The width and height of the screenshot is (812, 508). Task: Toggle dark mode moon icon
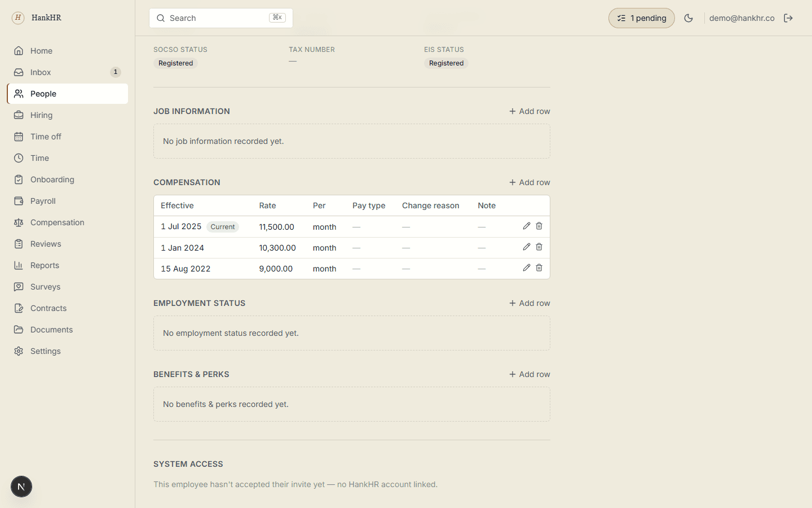coord(689,18)
